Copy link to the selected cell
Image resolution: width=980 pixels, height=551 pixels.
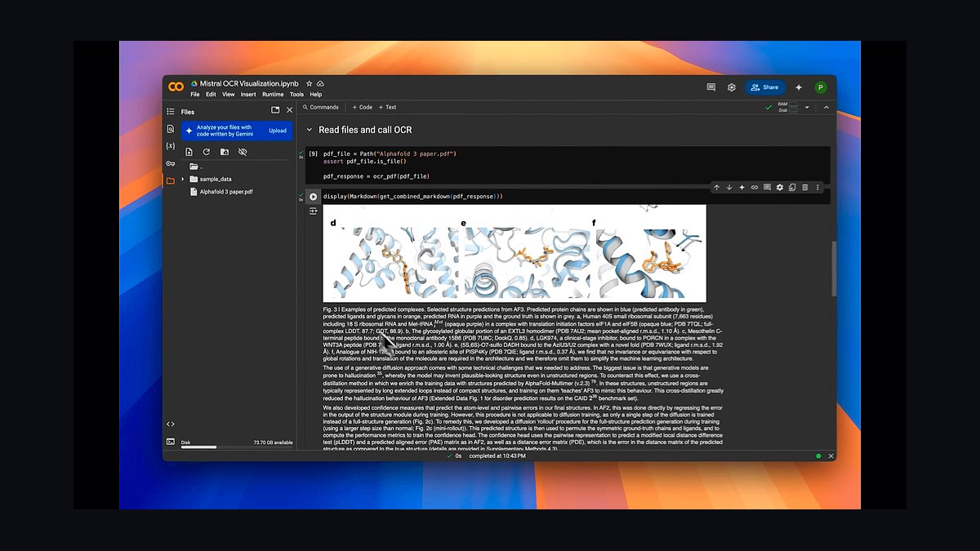tap(755, 188)
